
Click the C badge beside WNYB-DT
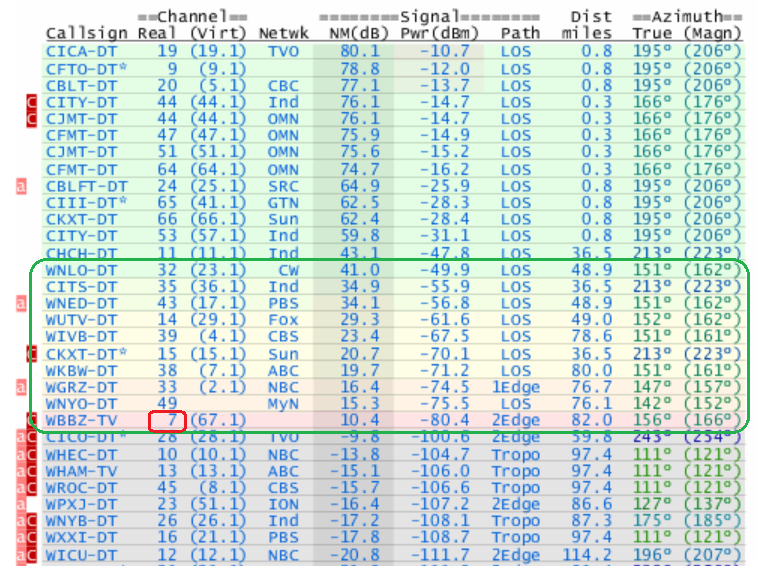click(x=32, y=520)
